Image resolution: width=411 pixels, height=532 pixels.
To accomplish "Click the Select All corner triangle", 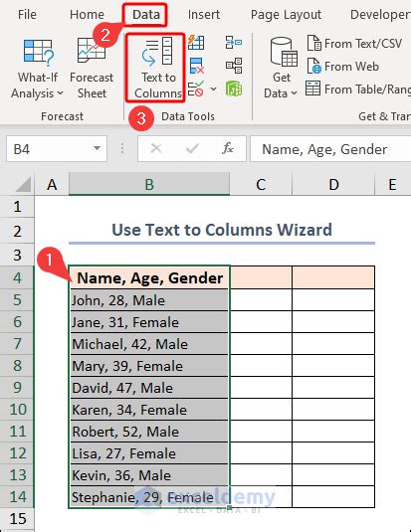I will (23, 184).
